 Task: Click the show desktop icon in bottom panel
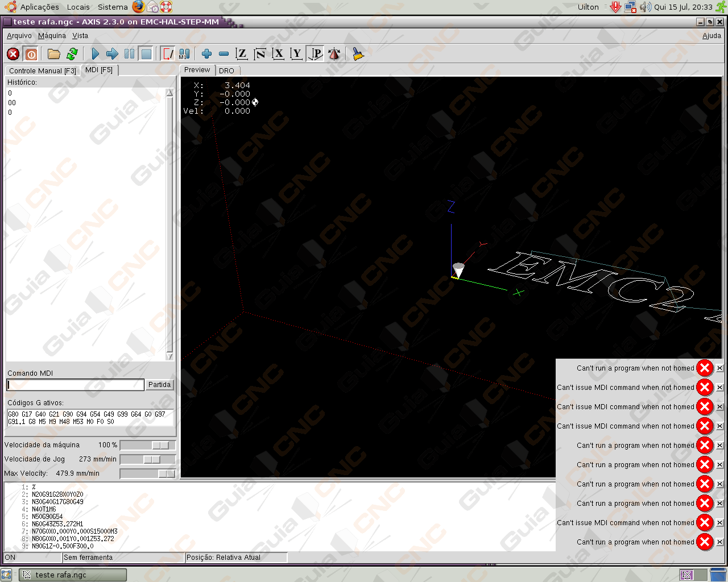pos(6,575)
